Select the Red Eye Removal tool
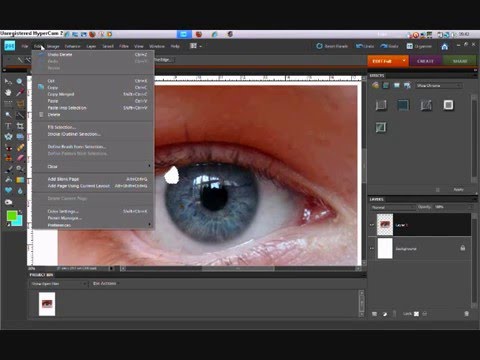The height and width of the screenshot is (360, 480). pos(8,147)
